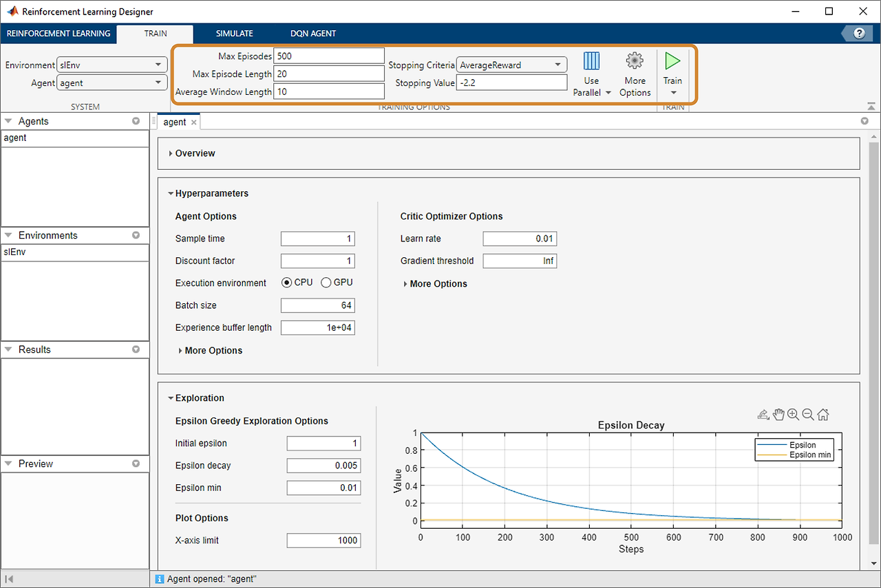Image resolution: width=881 pixels, height=588 pixels.
Task: Open the help question mark icon
Action: pyautogui.click(x=859, y=33)
